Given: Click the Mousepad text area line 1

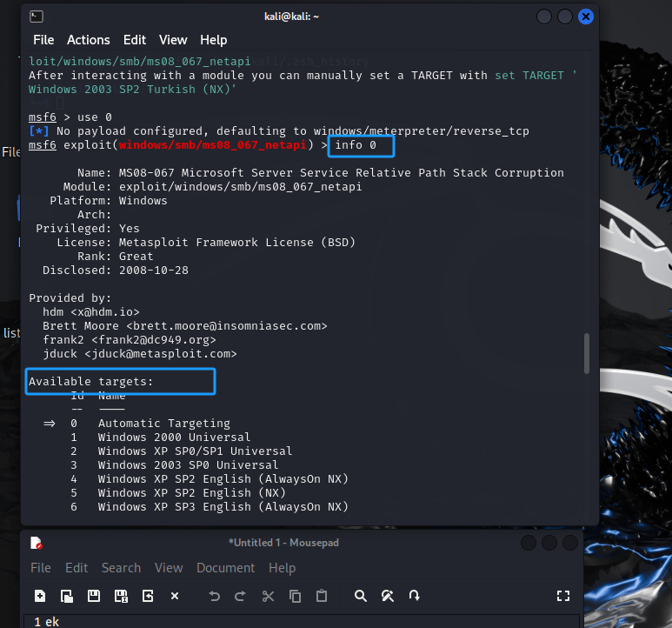Looking at the screenshot, I should pos(302,622).
